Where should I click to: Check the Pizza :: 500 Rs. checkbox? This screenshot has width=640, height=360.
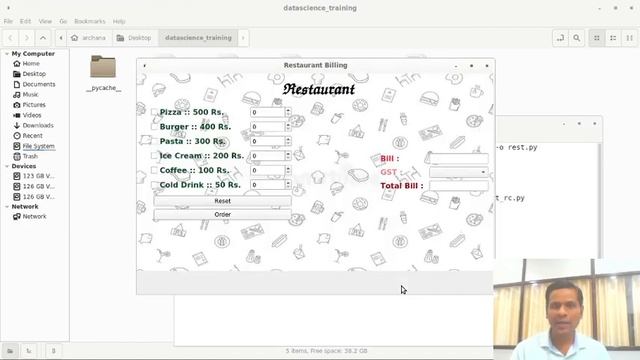pyautogui.click(x=154, y=112)
